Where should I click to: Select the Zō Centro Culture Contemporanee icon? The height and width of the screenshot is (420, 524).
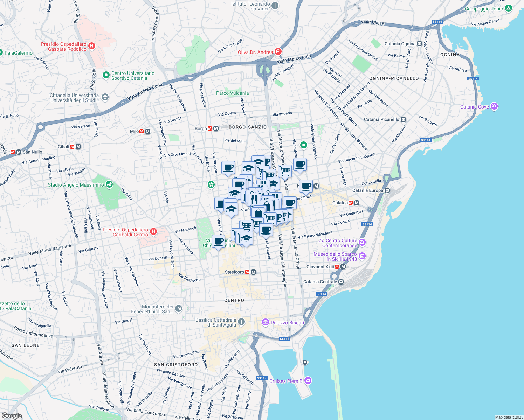[362, 242]
